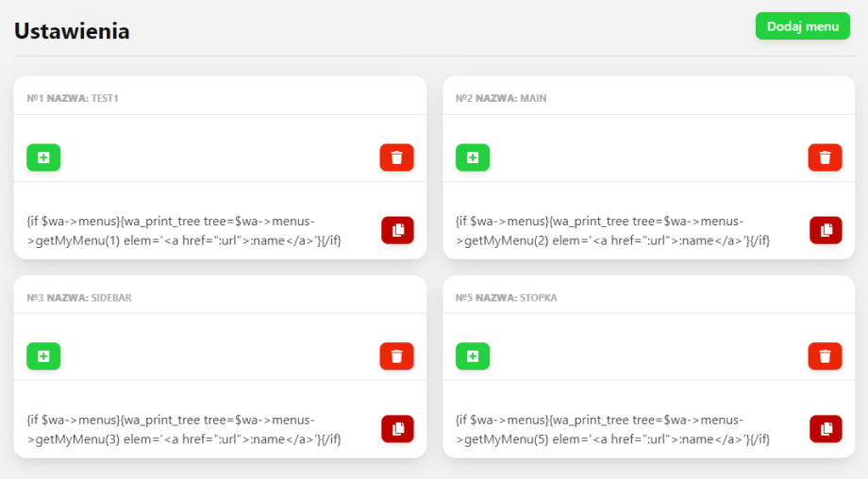This screenshot has width=868, height=479.
Task: Select the №2 NAZWA: MAIN header
Action: 500,98
